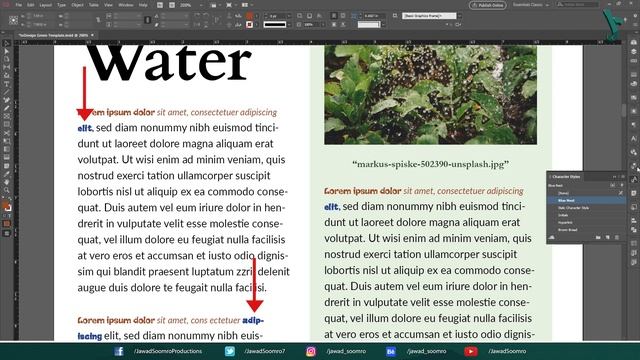Open the Essentials Classic workspace dropdown
Image resolution: width=640 pixels, height=360 pixels.
tap(531, 5)
